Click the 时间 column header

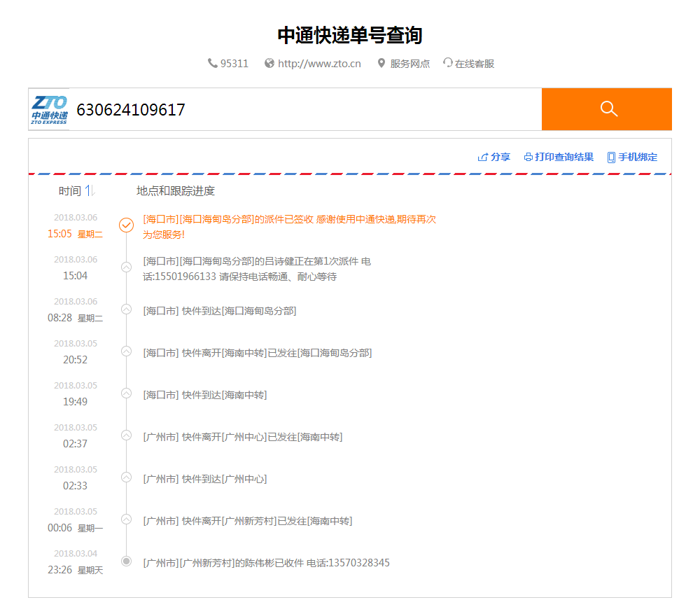coord(69,191)
